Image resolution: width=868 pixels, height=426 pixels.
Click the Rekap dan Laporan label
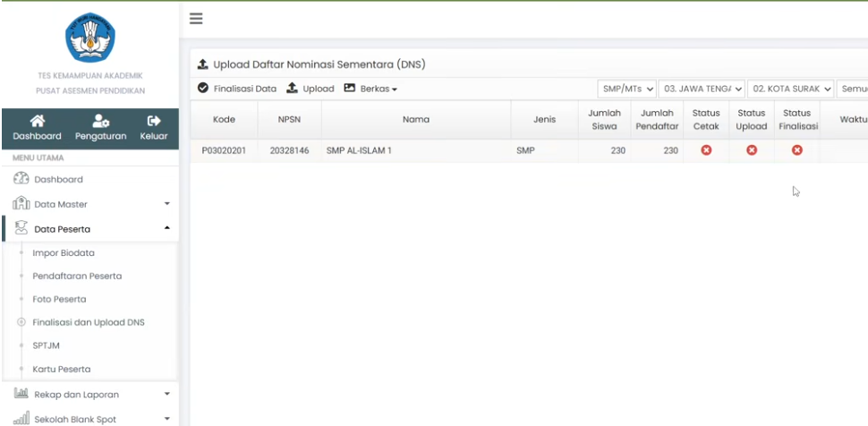[x=76, y=395]
